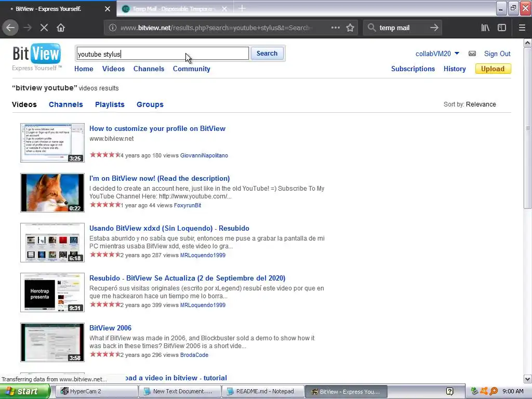This screenshot has width=532, height=399.
Task: Open Home in the site navigation
Action: tap(84, 69)
